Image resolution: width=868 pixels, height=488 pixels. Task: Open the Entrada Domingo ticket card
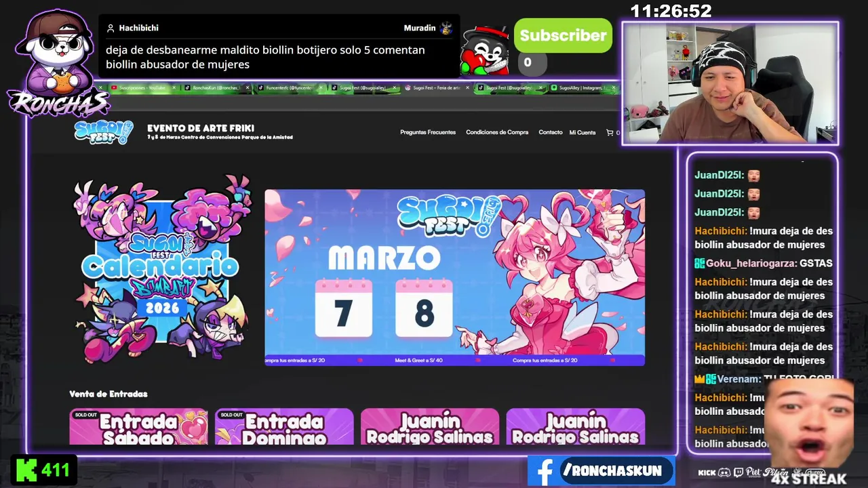tap(284, 427)
